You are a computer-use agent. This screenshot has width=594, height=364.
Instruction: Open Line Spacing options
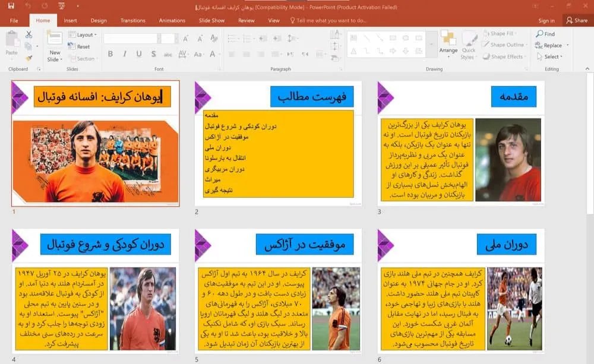[x=292, y=38]
